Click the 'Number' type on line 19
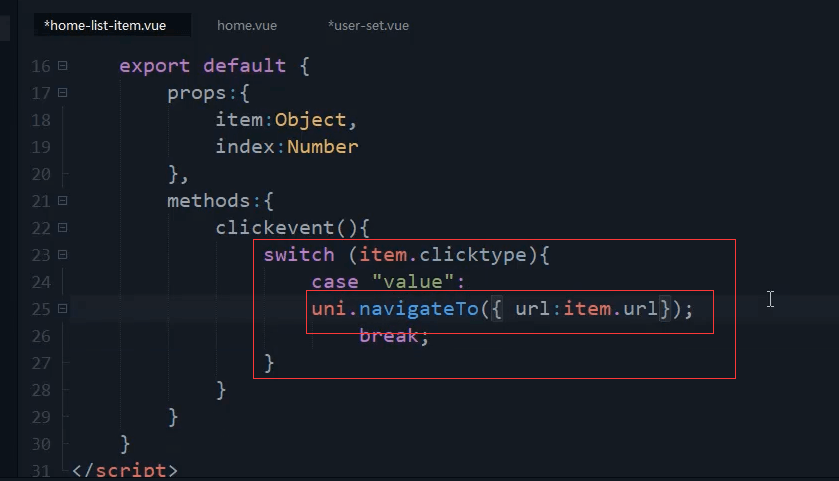 point(323,147)
